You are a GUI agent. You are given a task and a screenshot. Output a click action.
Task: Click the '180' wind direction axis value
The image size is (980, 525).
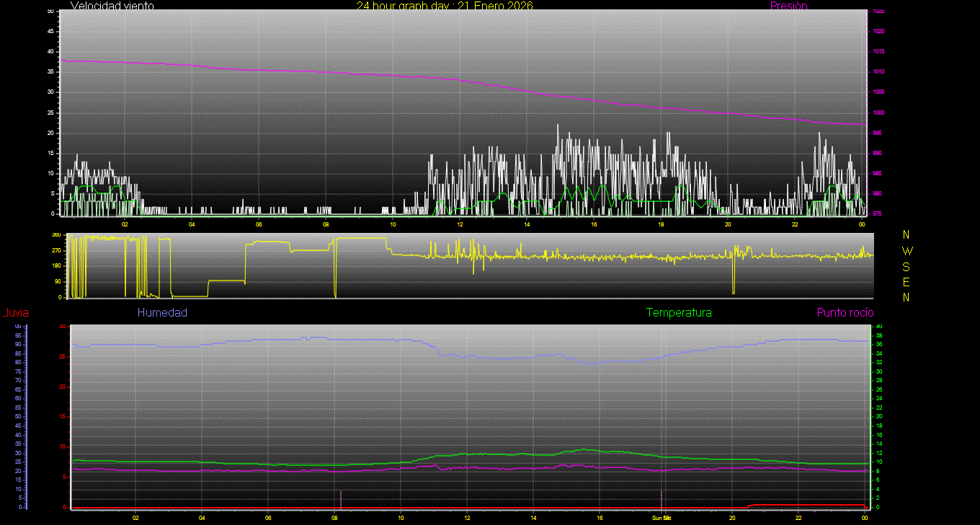tap(56, 266)
